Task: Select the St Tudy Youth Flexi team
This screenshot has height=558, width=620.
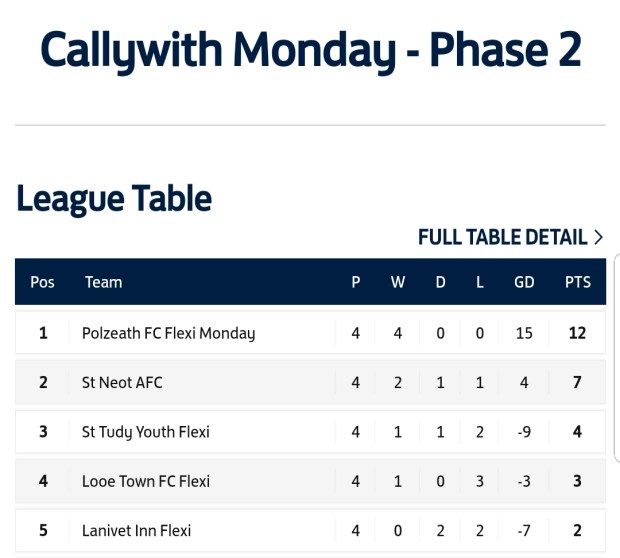Action: pyautogui.click(x=146, y=432)
